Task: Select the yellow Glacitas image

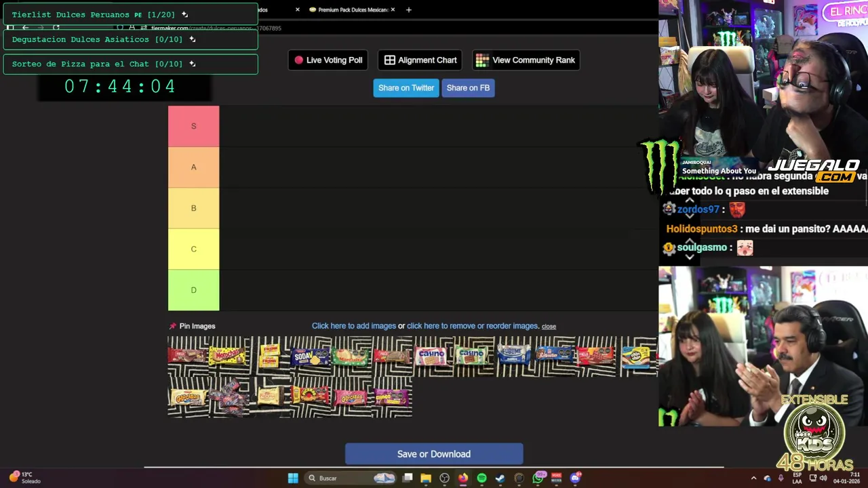Action: pos(189,397)
